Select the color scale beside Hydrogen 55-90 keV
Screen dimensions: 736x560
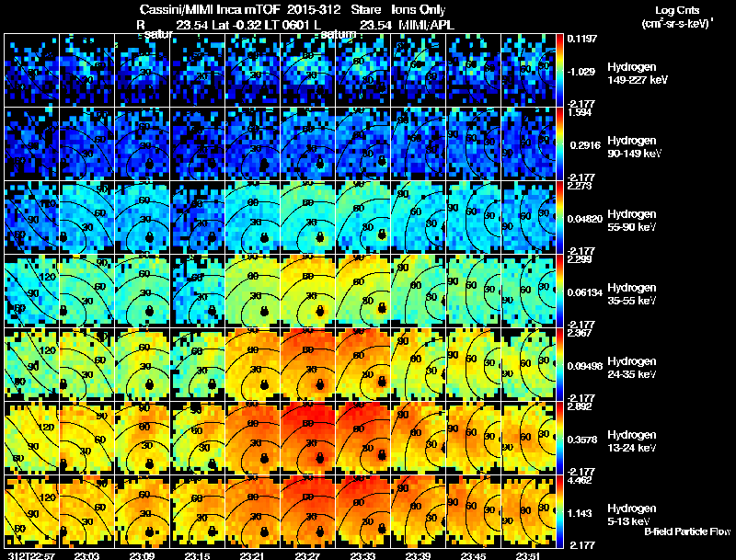click(559, 217)
